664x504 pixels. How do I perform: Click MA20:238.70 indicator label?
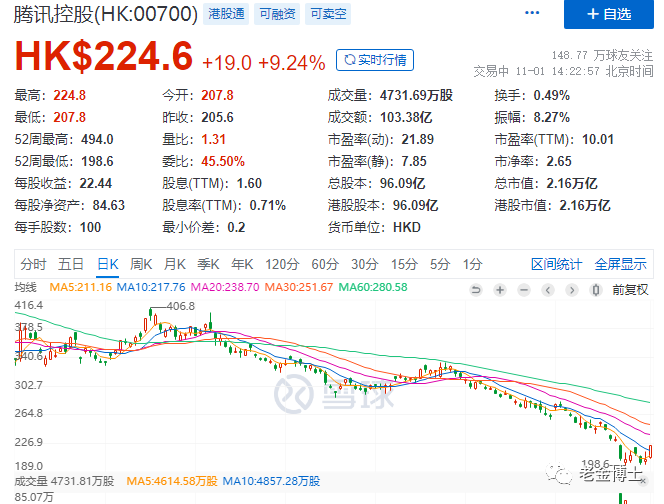click(225, 287)
